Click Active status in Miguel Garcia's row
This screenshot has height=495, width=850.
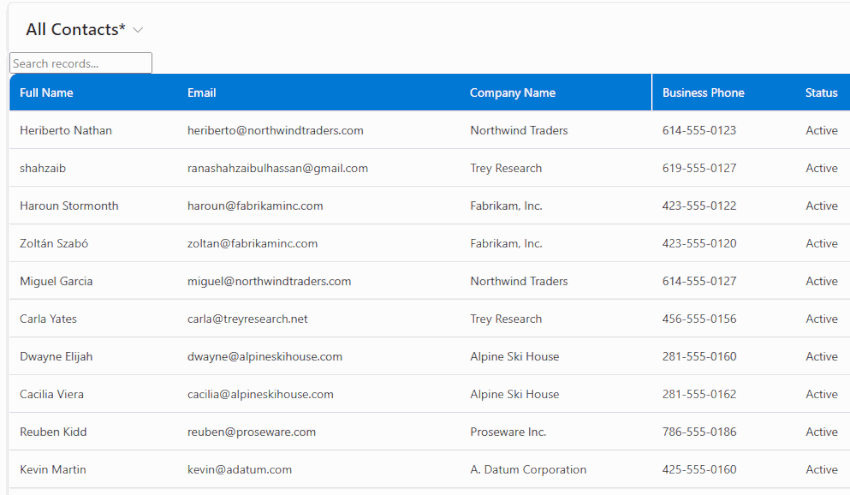tap(821, 281)
